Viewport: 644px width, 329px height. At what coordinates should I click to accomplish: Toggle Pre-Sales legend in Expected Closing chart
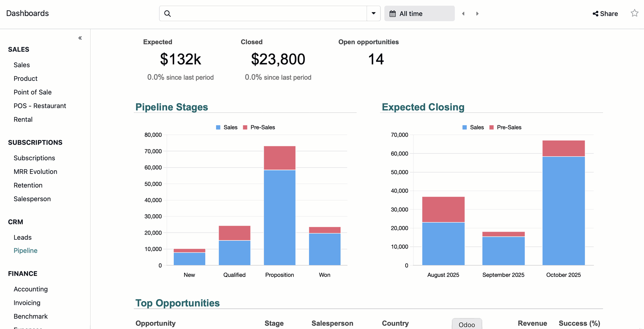tap(505, 128)
